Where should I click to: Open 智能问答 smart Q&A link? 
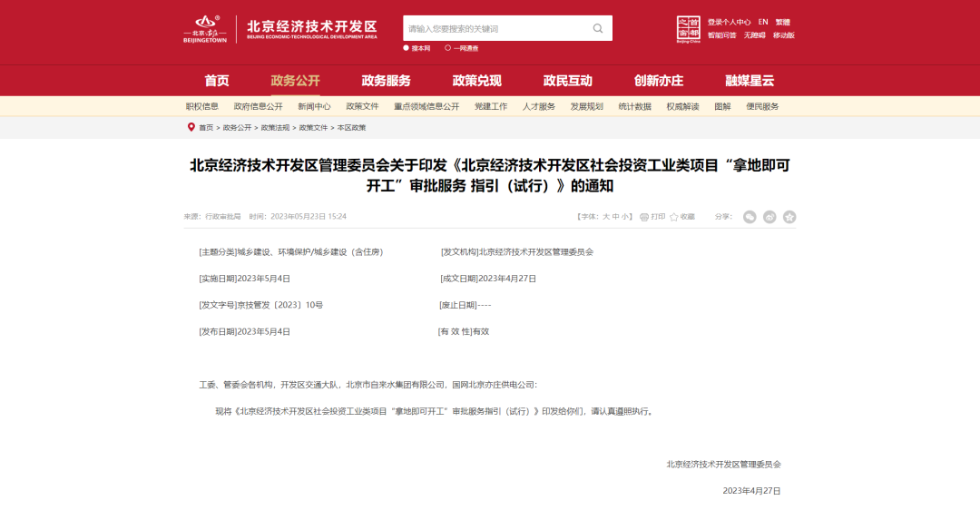(x=722, y=35)
